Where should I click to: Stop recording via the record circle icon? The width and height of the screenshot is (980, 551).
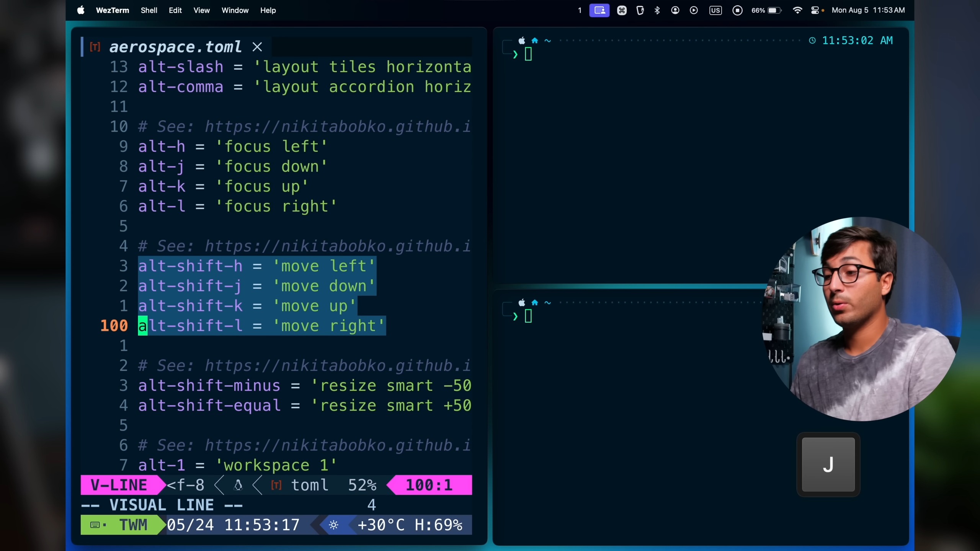point(737,10)
